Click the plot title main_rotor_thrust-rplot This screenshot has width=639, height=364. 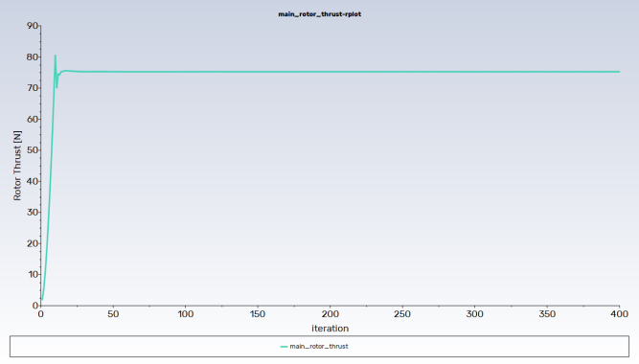[320, 14]
